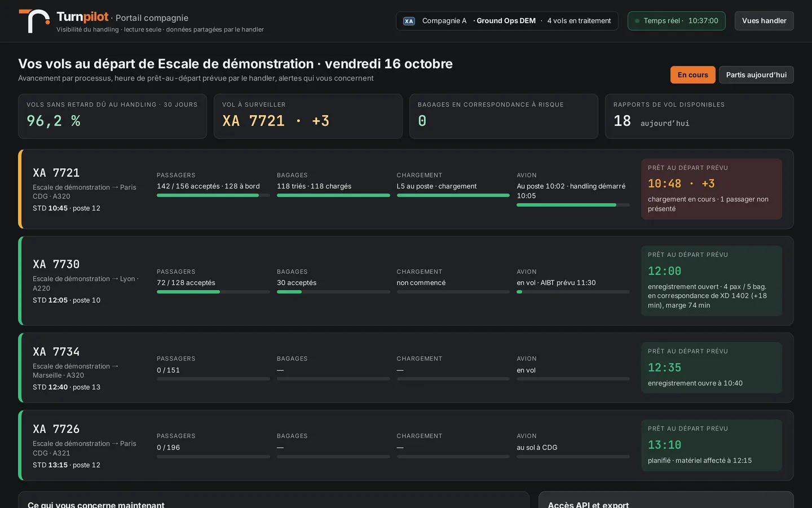Click 'au sol à CDG' status text

pyautogui.click(x=537, y=448)
